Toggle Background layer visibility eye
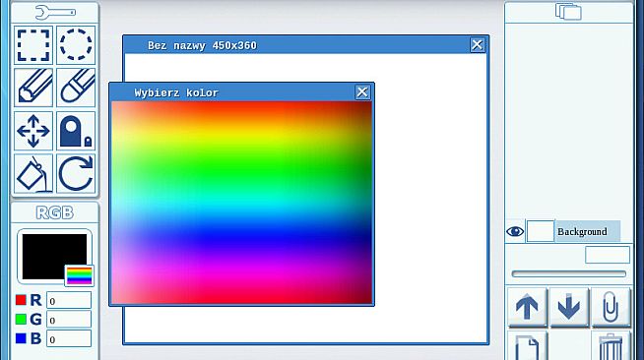 click(515, 232)
